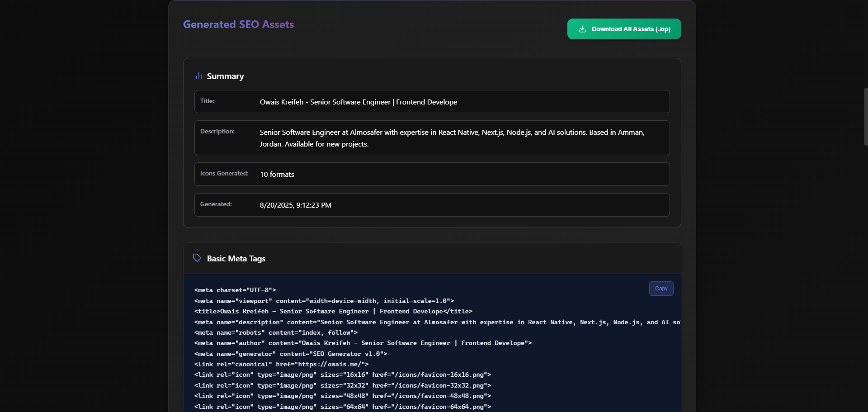This screenshot has width=868, height=412.
Task: Click the Copy button in the code block
Action: [661, 288]
